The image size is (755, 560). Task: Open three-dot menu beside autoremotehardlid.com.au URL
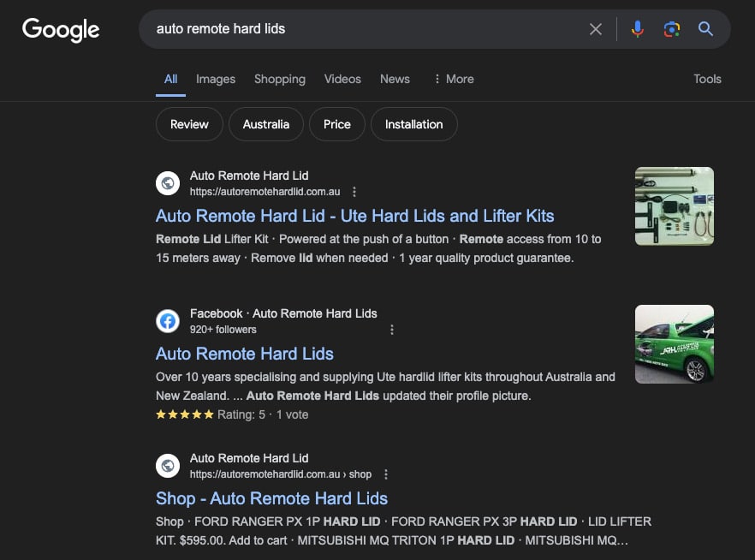[x=354, y=192]
